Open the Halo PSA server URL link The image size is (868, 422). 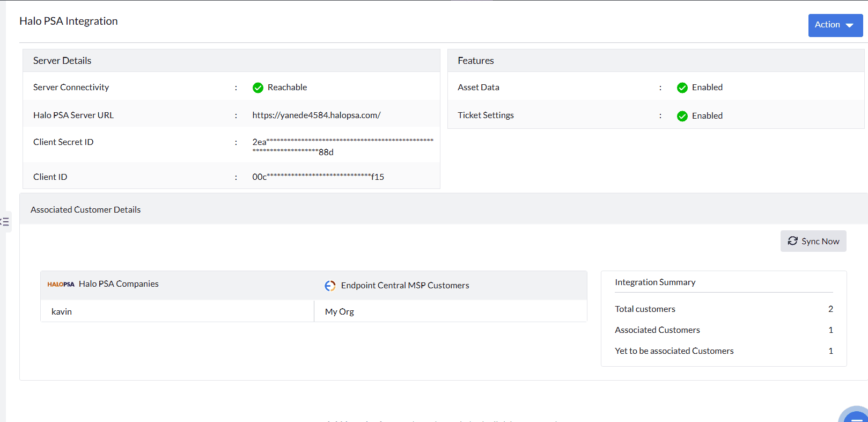[317, 115]
